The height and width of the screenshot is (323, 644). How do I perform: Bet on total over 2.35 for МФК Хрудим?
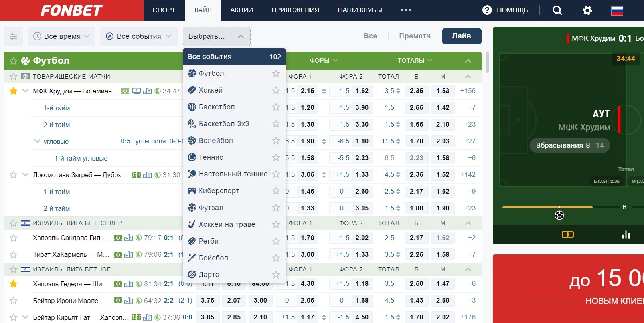416,91
